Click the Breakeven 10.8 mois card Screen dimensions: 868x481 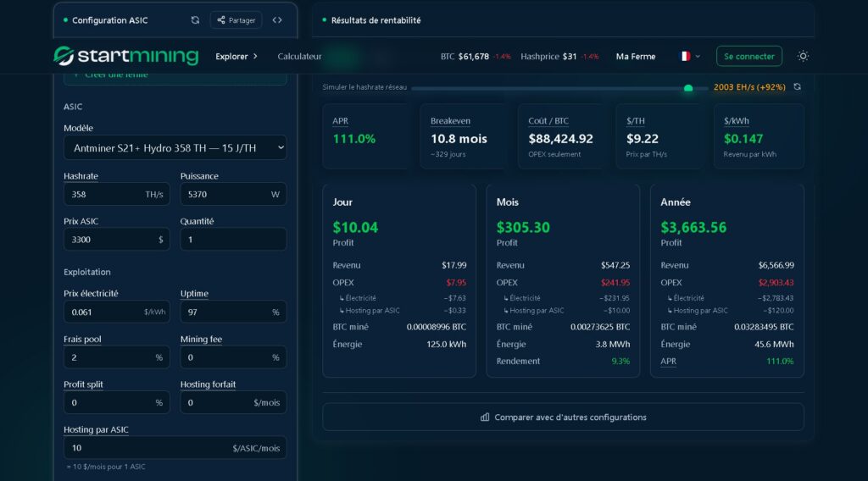tap(465, 136)
